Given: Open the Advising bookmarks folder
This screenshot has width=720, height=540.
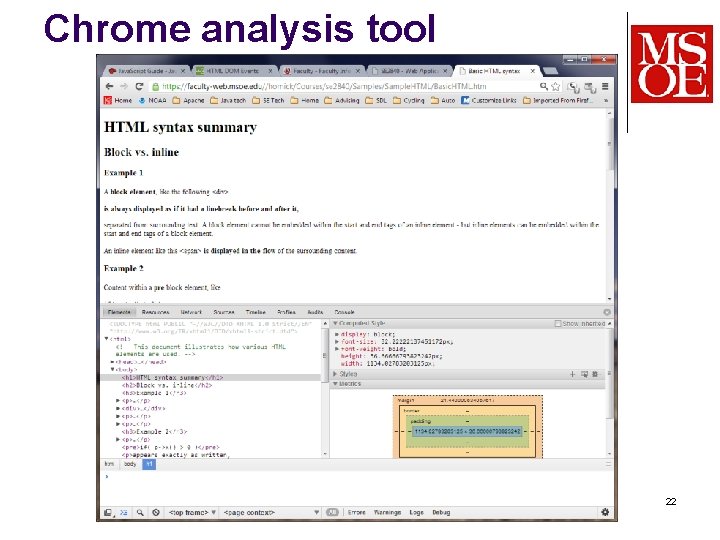Looking at the screenshot, I should (342, 100).
